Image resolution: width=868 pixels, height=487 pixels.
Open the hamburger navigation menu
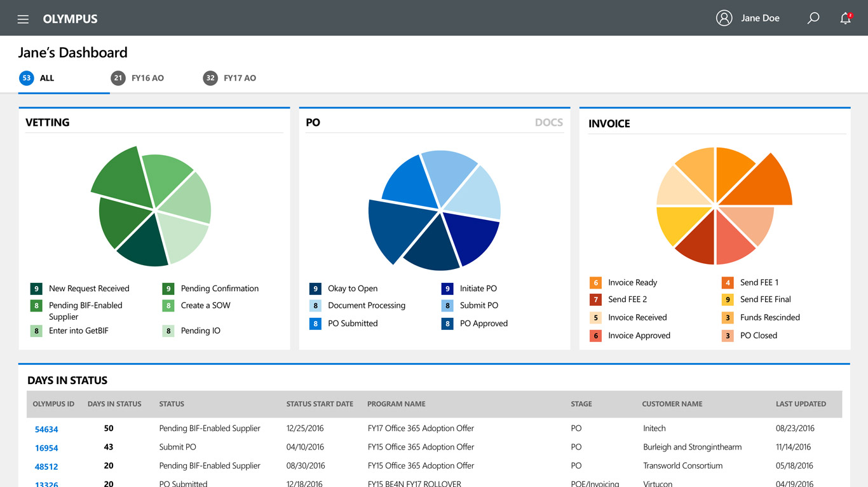pyautogui.click(x=23, y=19)
